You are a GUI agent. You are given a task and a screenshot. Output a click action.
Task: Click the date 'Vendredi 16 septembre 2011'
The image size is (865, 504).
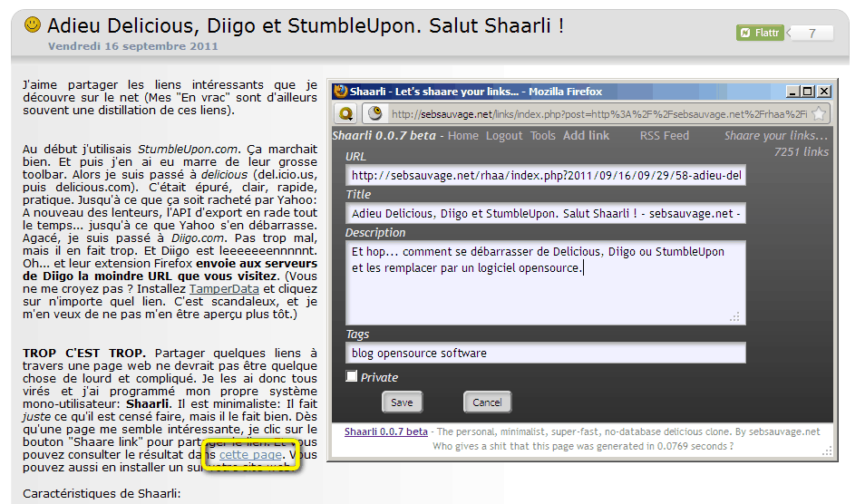point(133,46)
